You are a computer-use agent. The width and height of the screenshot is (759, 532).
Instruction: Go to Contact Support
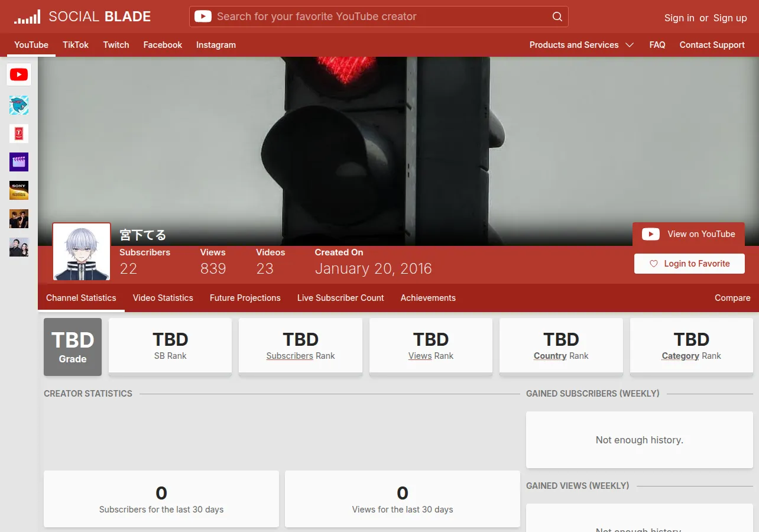(712, 45)
